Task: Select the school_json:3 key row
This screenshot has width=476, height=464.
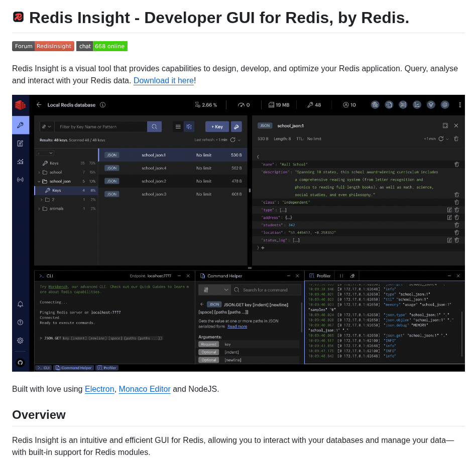Action: point(173,194)
